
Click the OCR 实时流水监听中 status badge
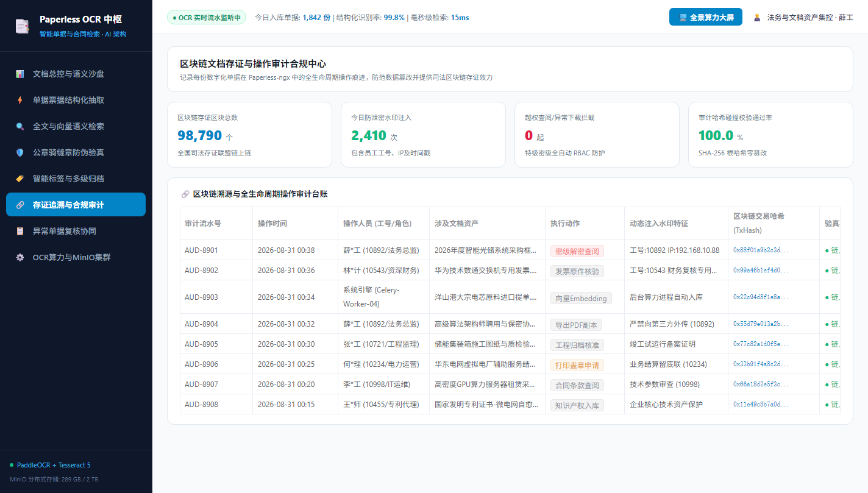(207, 17)
